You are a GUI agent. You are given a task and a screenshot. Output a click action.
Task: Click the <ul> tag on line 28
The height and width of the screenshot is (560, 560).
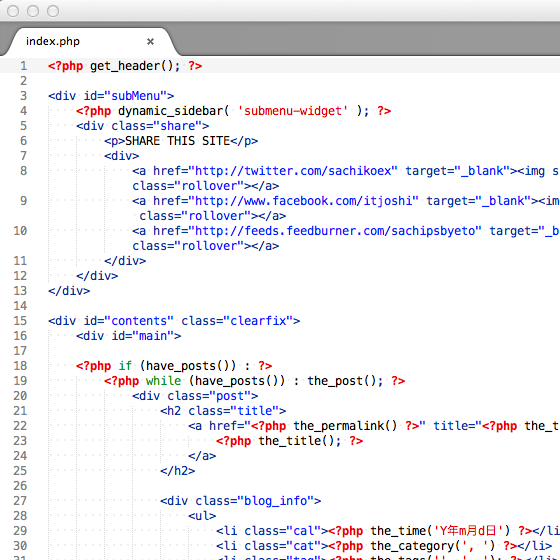point(202,516)
